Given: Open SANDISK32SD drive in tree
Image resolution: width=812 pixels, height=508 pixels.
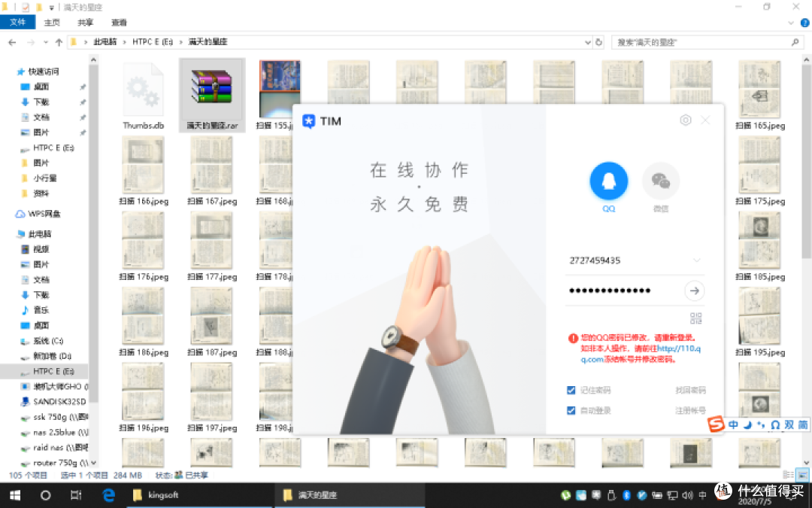Looking at the screenshot, I should coord(59,402).
